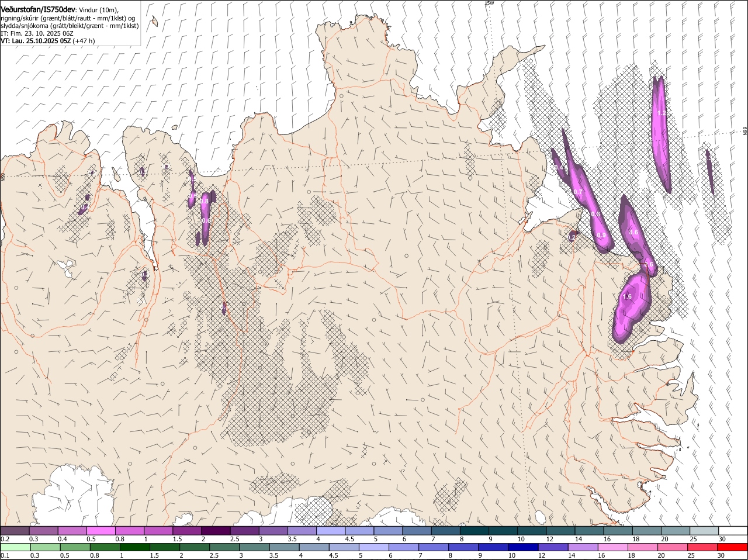
Task: Pick the lavender upper-scale swatch between 3.5 and 4
Action: pyautogui.click(x=302, y=530)
